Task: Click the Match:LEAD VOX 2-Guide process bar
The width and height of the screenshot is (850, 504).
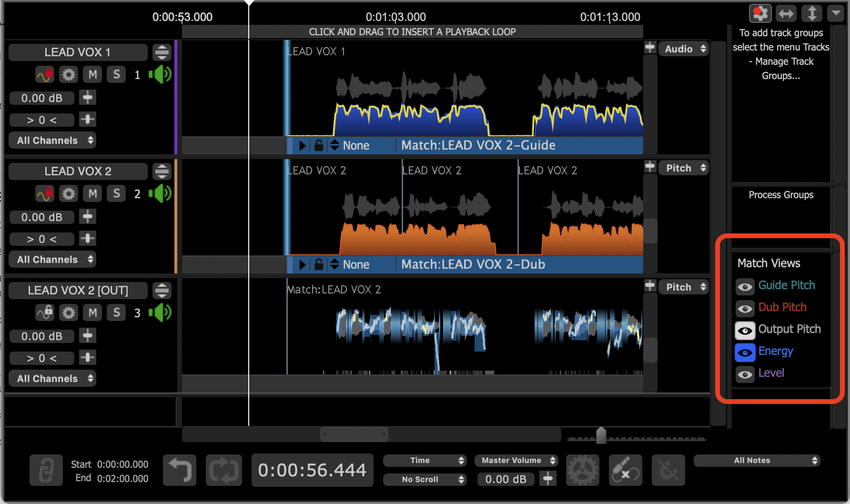Action: click(478, 145)
